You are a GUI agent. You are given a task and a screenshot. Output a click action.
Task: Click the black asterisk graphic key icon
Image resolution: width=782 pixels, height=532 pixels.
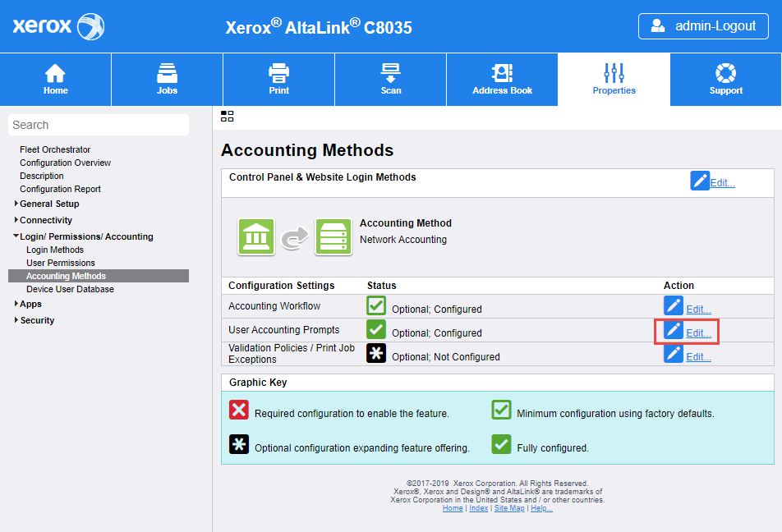239,444
